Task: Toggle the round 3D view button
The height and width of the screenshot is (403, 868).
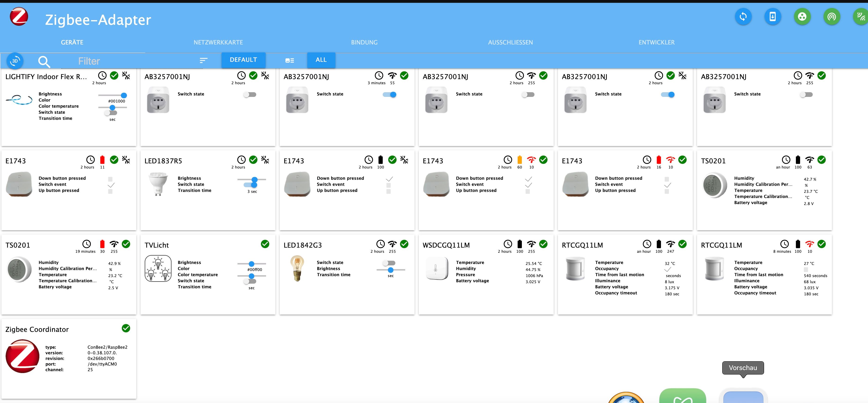Action: point(15,61)
